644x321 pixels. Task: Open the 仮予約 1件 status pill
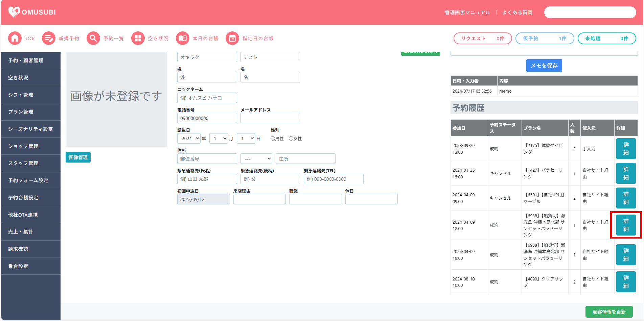(x=545, y=39)
